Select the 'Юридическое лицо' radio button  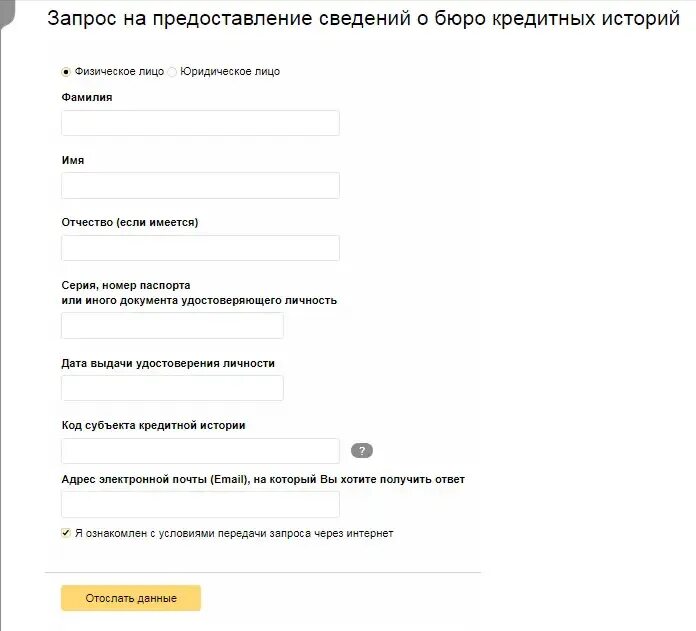tap(172, 72)
